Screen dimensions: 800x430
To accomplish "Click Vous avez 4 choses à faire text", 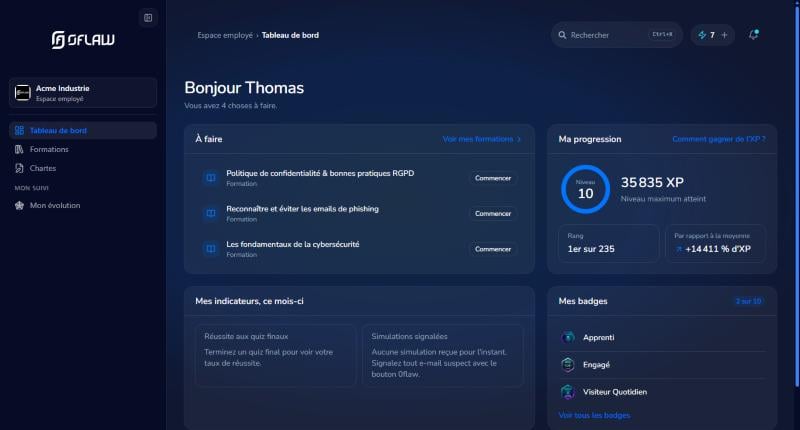I will pos(231,106).
